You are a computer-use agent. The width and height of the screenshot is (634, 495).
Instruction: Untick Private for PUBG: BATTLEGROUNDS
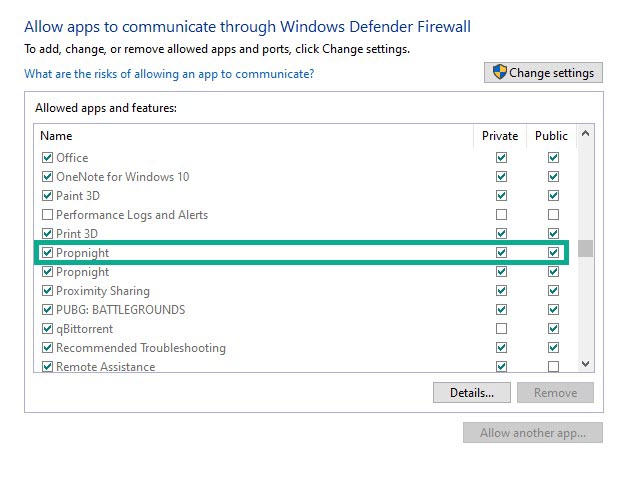pyautogui.click(x=501, y=309)
